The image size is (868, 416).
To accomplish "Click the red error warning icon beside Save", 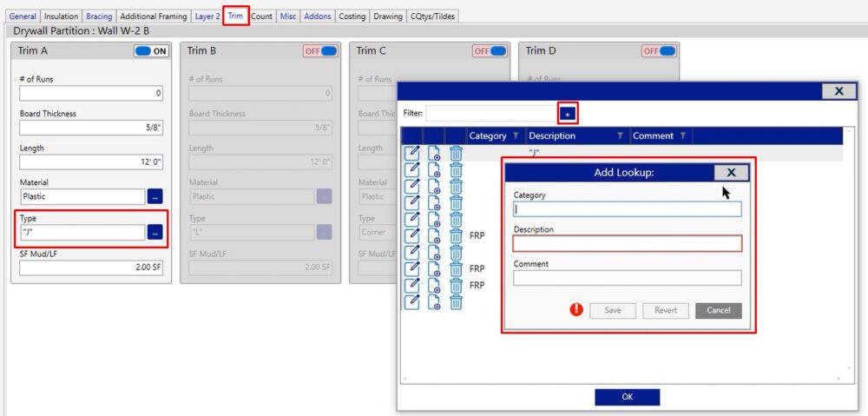I will point(576,310).
